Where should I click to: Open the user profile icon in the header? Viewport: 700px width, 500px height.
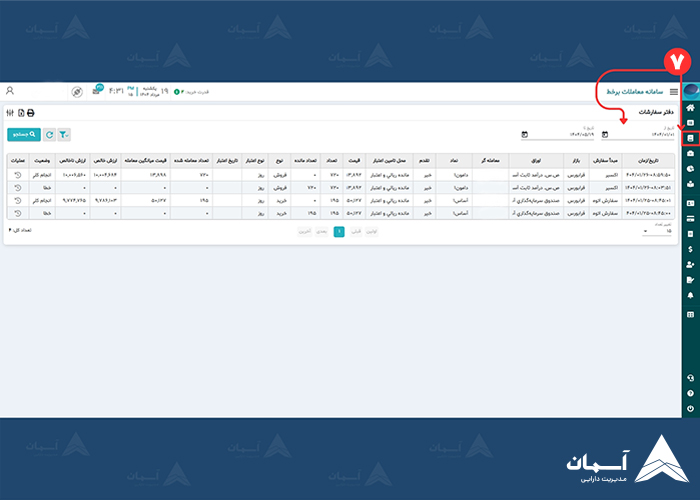point(10,91)
